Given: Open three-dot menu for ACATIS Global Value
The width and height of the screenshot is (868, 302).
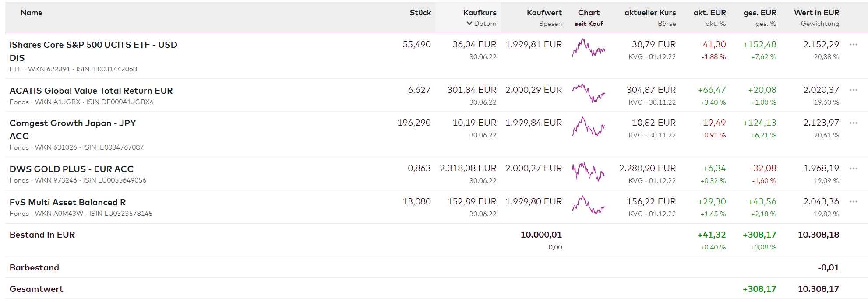Looking at the screenshot, I should pyautogui.click(x=853, y=90).
